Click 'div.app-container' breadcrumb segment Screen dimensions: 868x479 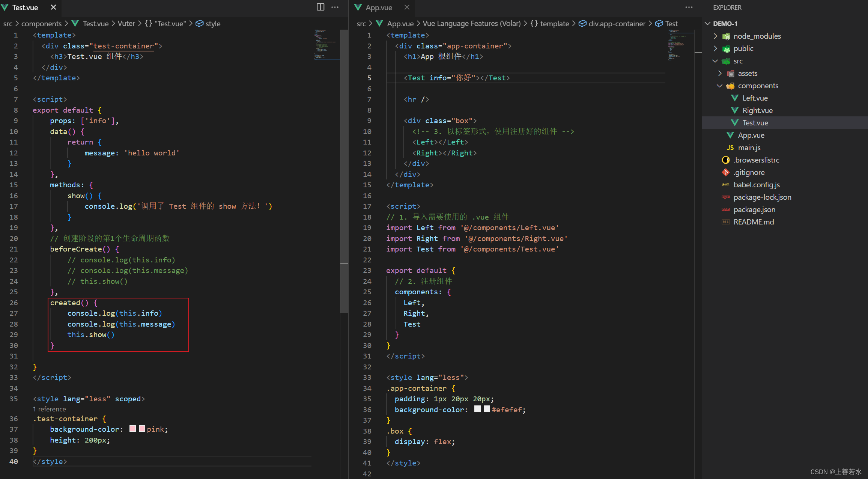(x=617, y=24)
